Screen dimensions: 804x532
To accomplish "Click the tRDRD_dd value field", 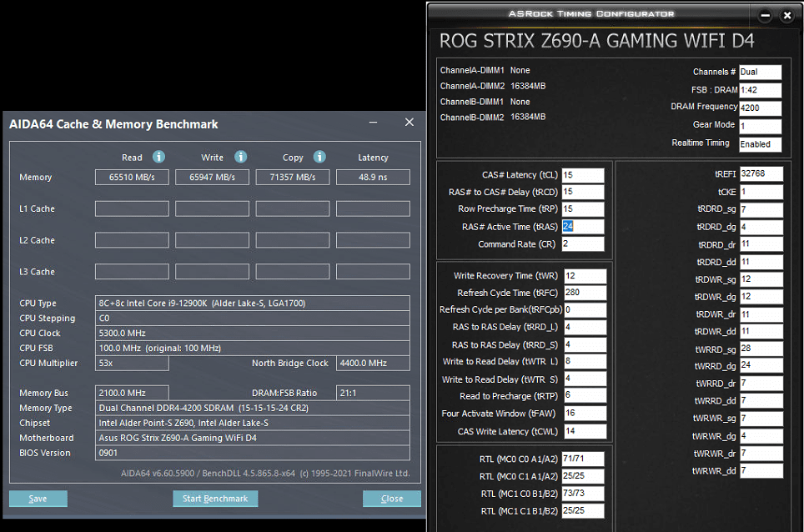I will click(x=761, y=263).
